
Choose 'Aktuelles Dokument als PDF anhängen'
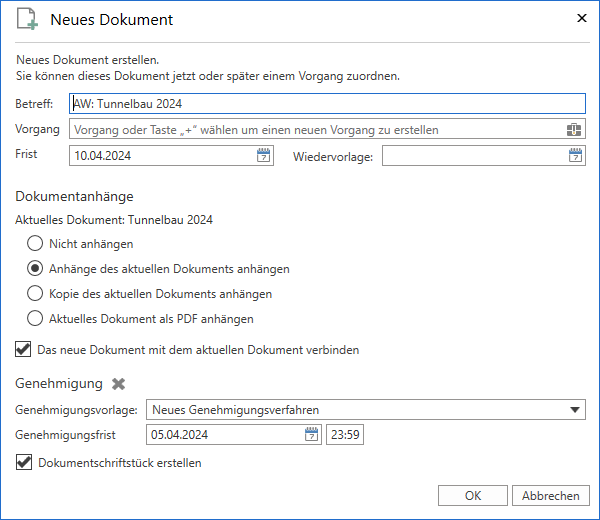click(35, 319)
